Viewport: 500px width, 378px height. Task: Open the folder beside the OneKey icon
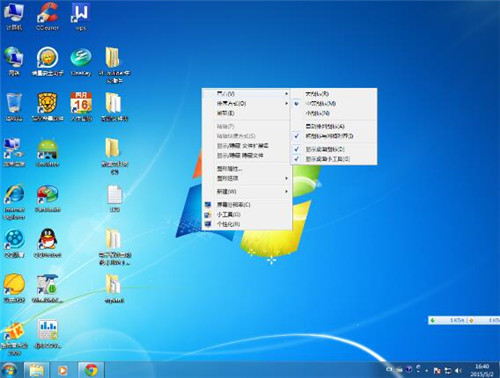[x=114, y=65]
